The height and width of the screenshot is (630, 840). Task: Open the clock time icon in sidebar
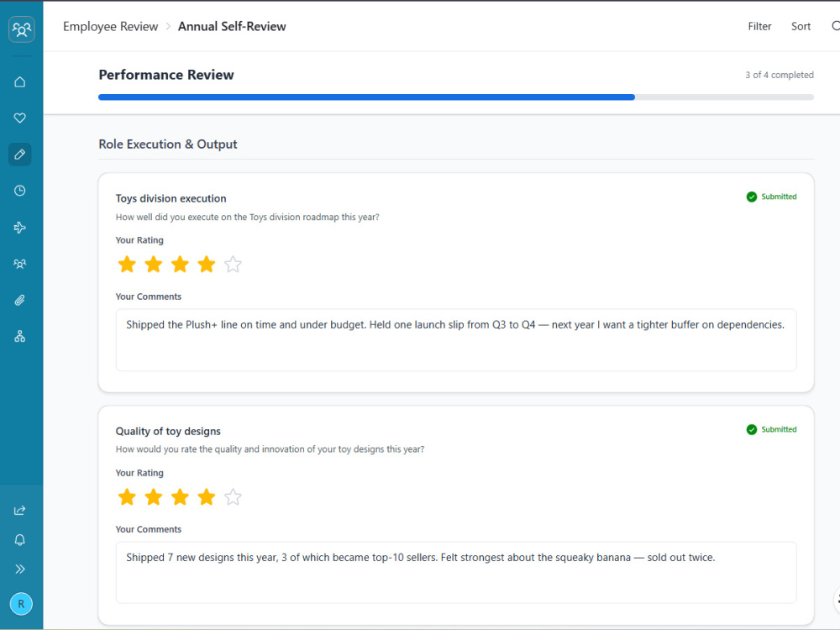(x=20, y=191)
